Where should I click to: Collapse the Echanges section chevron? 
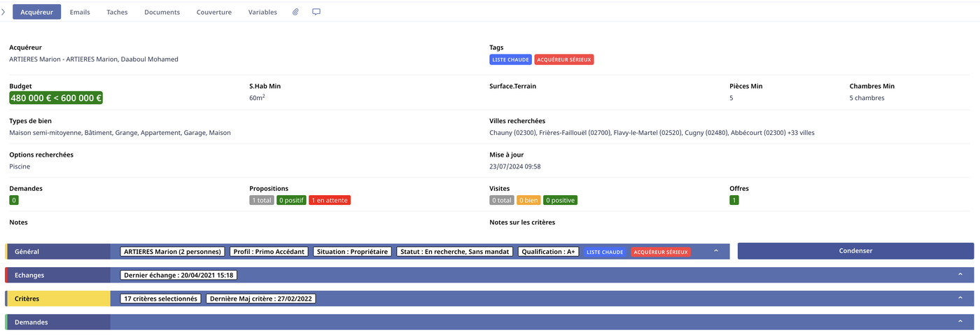click(x=960, y=275)
